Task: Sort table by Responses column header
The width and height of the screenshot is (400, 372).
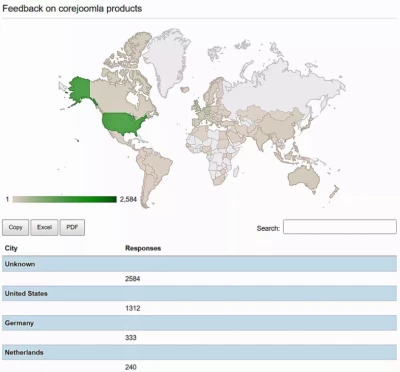Action: coord(143,248)
